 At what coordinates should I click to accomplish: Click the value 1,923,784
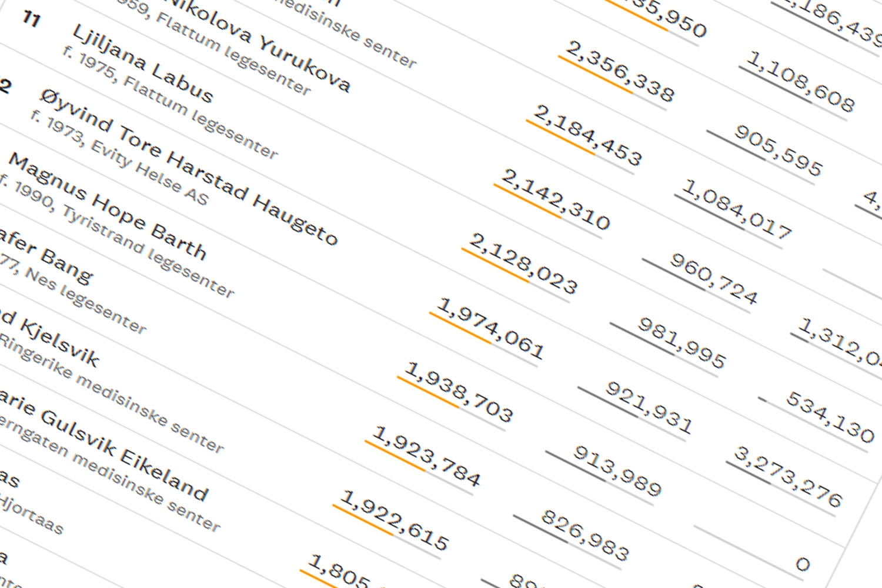click(427, 456)
